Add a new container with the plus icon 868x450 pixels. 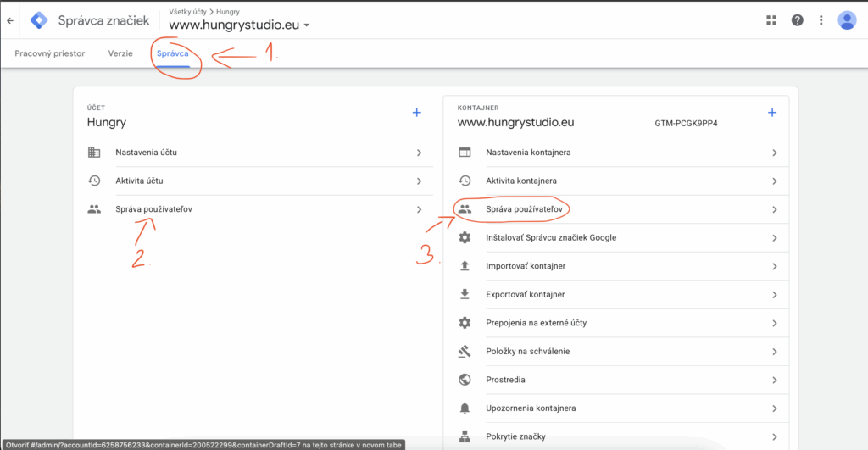coord(772,113)
